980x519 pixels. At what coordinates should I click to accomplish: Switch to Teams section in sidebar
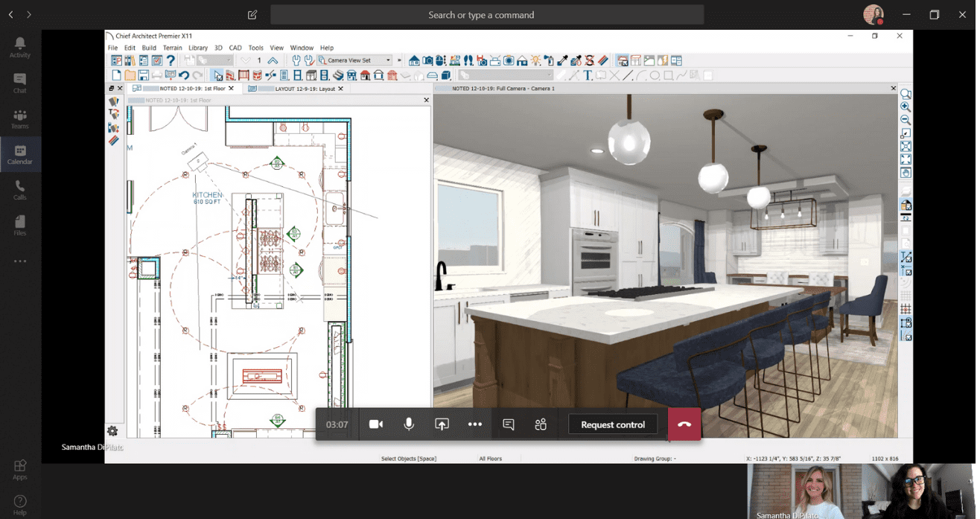tap(20, 119)
